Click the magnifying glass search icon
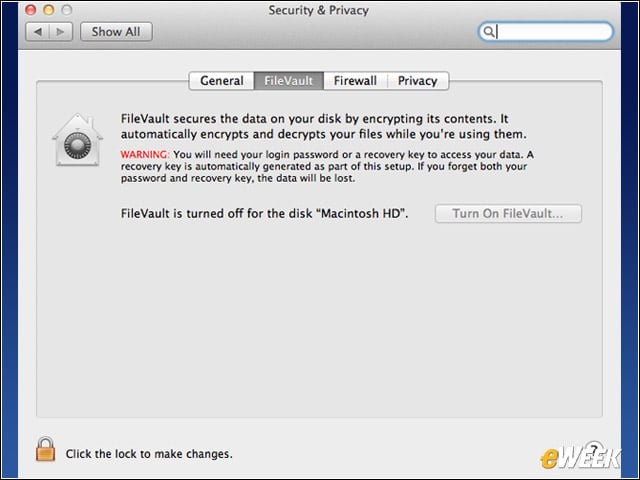Viewport: 640px width, 480px height. tap(488, 31)
